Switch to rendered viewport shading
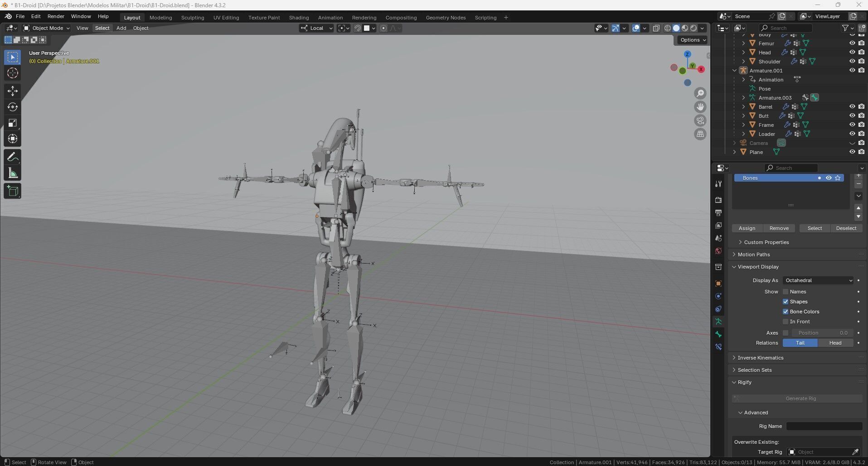 [x=693, y=28]
